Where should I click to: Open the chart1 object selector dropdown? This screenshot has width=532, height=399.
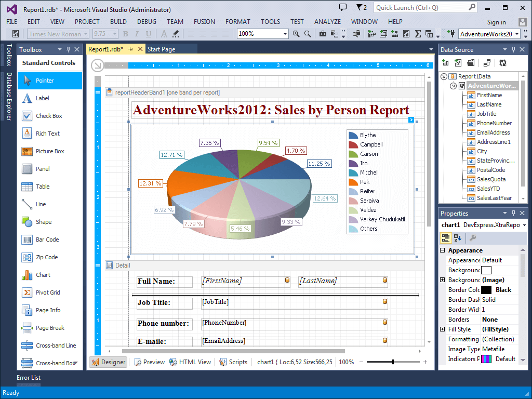[525, 225]
